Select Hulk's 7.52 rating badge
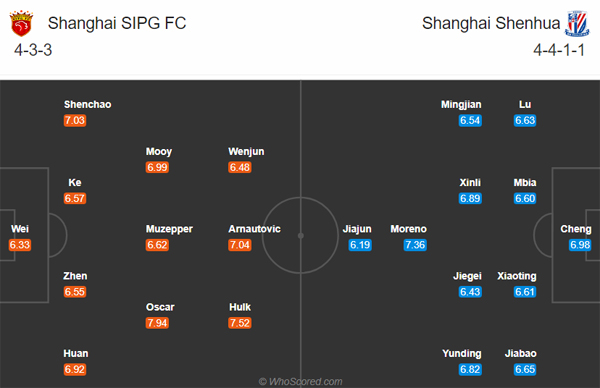This screenshot has height=388, width=600. point(240,323)
